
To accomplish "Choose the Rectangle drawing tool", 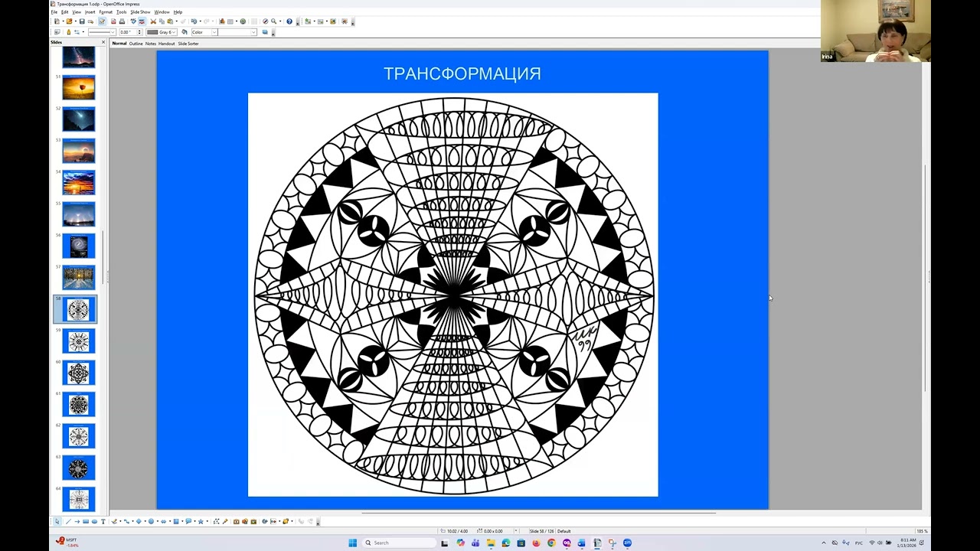I will click(x=86, y=521).
